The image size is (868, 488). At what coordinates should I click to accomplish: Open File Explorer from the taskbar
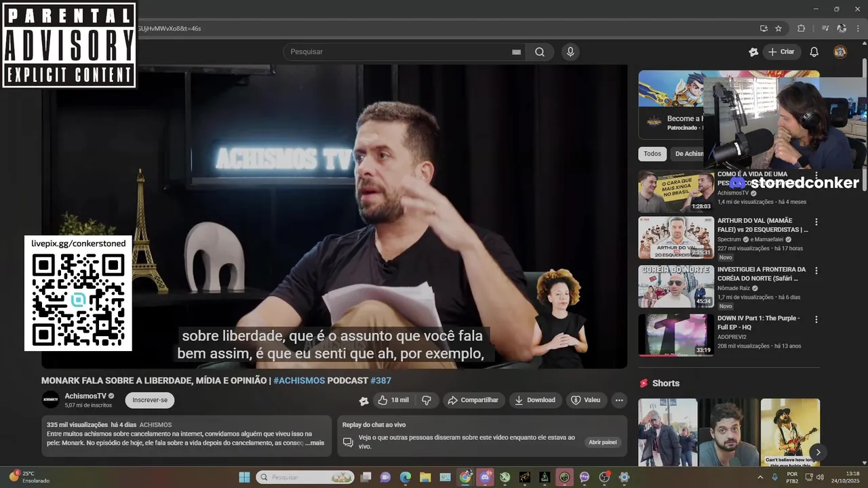click(425, 477)
